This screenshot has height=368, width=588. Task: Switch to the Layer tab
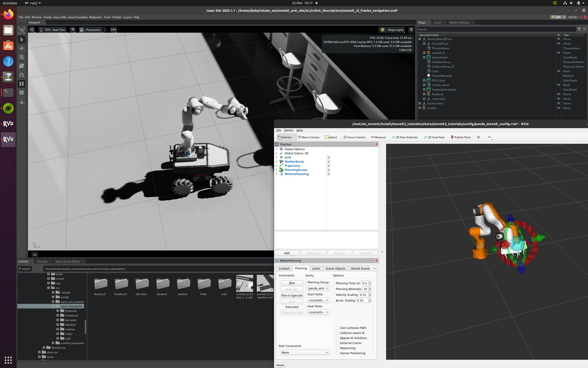(437, 22)
